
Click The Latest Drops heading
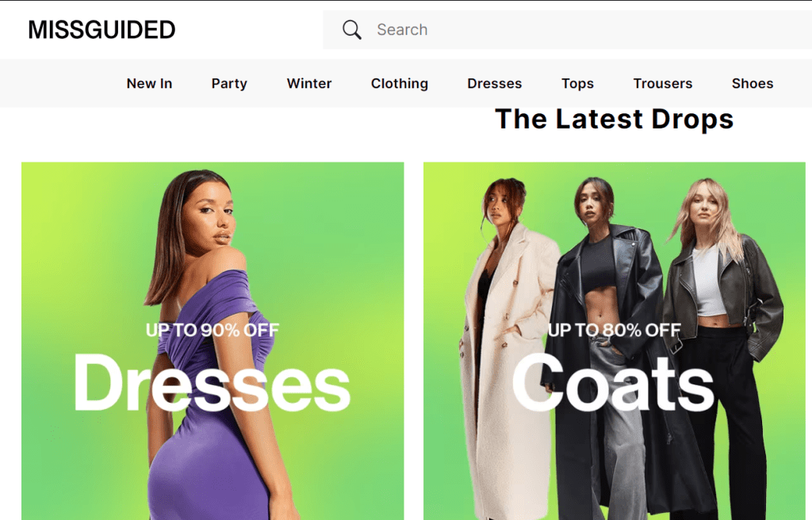pyautogui.click(x=615, y=119)
